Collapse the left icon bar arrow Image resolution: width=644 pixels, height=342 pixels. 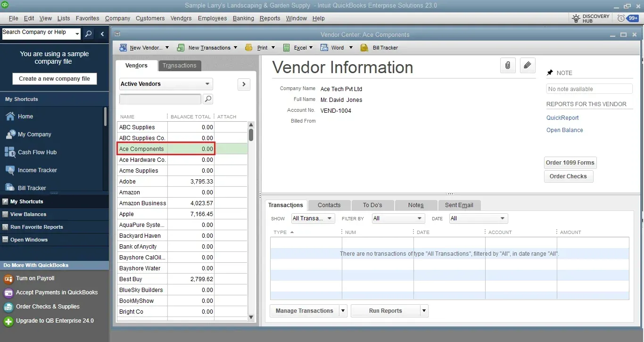[x=102, y=34]
